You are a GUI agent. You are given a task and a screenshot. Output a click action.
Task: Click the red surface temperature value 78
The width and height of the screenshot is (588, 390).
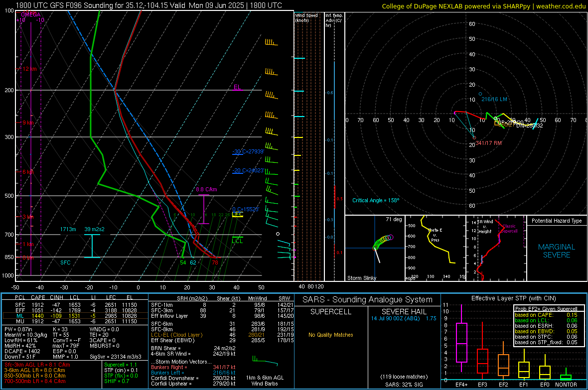[x=215, y=262]
